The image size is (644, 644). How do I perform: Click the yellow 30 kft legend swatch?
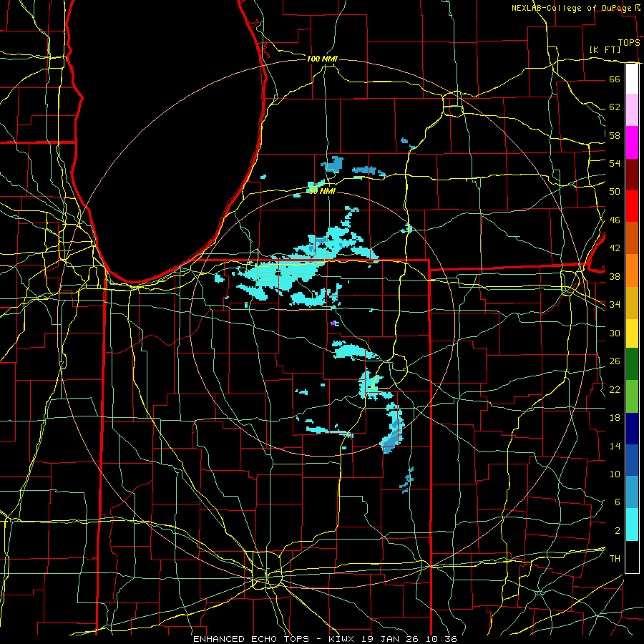coord(632,333)
